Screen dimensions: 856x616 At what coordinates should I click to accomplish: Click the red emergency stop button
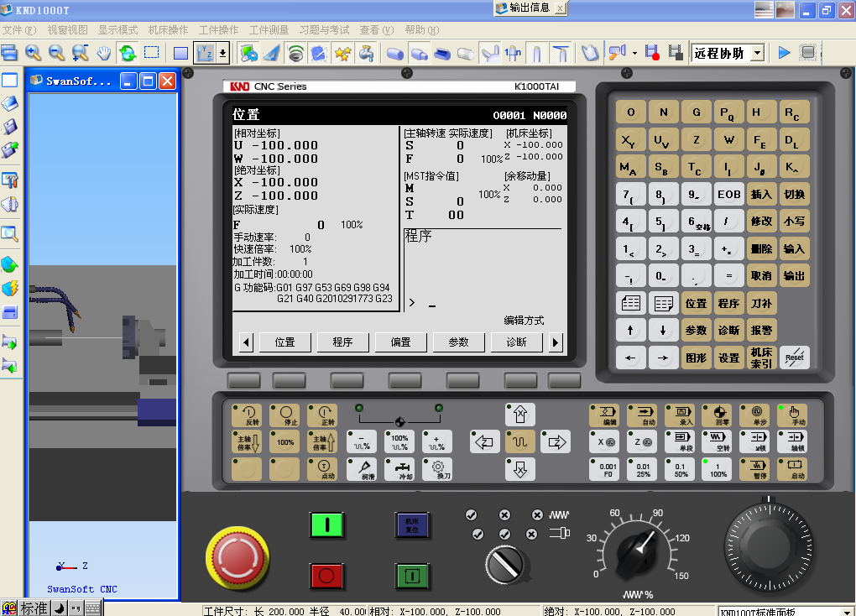coord(237,557)
